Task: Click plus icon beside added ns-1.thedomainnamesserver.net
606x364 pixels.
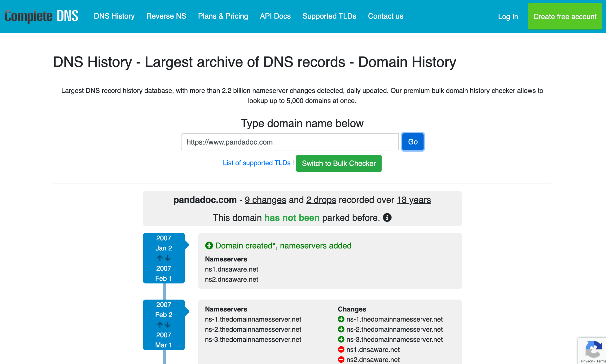Action: click(x=341, y=319)
